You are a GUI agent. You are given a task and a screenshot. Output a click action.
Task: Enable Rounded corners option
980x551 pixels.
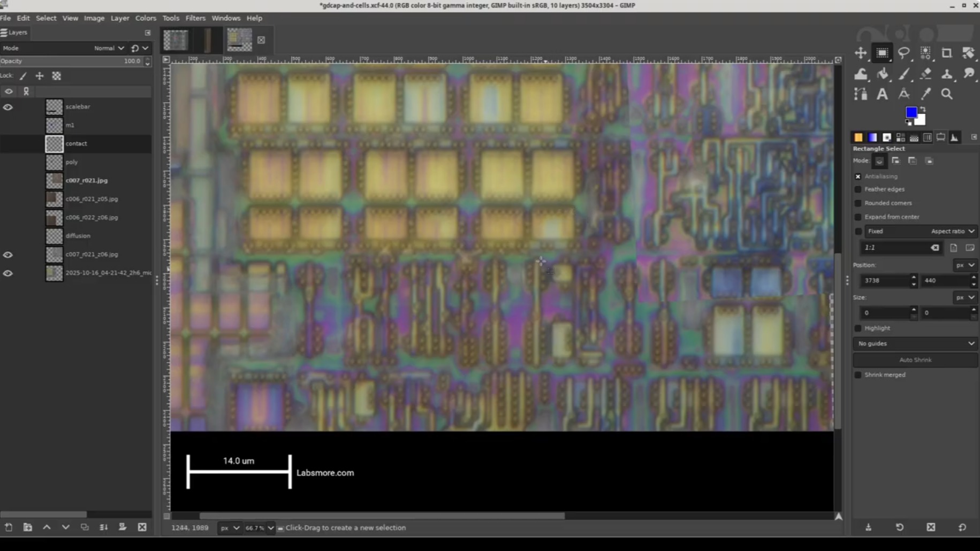pyautogui.click(x=859, y=203)
